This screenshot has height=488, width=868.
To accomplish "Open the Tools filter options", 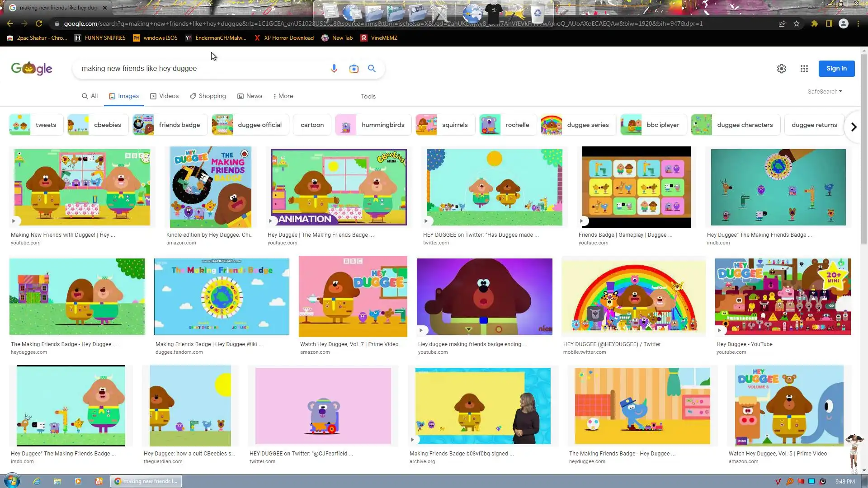I will tap(368, 96).
